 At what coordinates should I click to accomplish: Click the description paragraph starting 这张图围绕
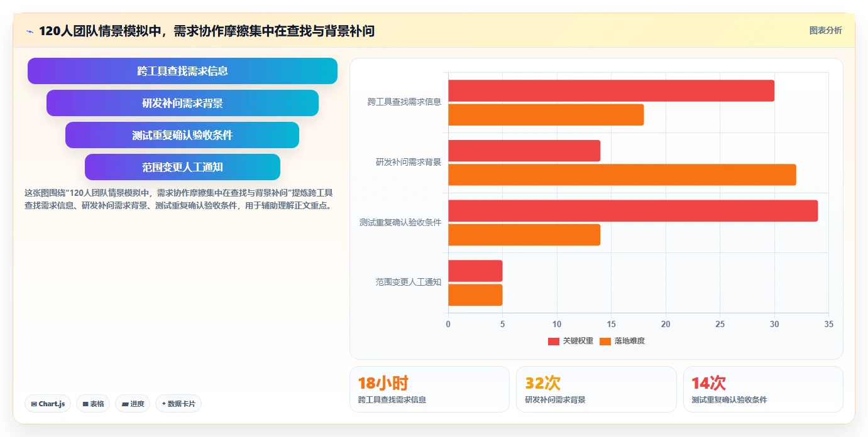[179, 199]
